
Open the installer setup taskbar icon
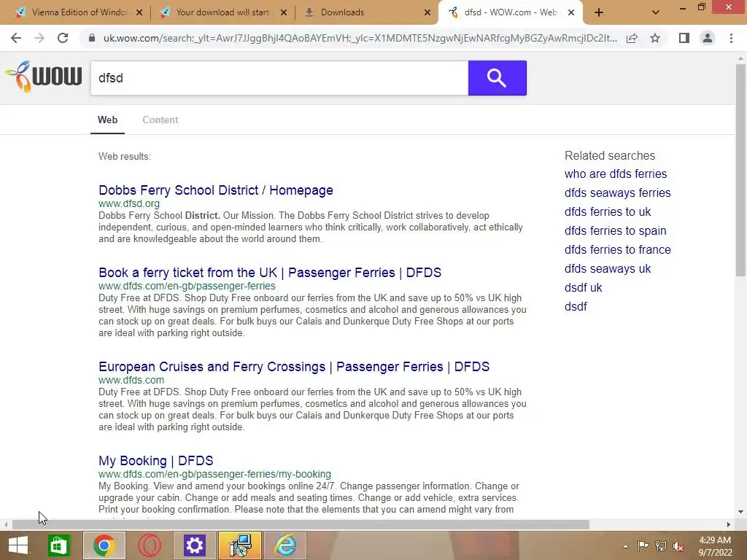click(x=239, y=545)
